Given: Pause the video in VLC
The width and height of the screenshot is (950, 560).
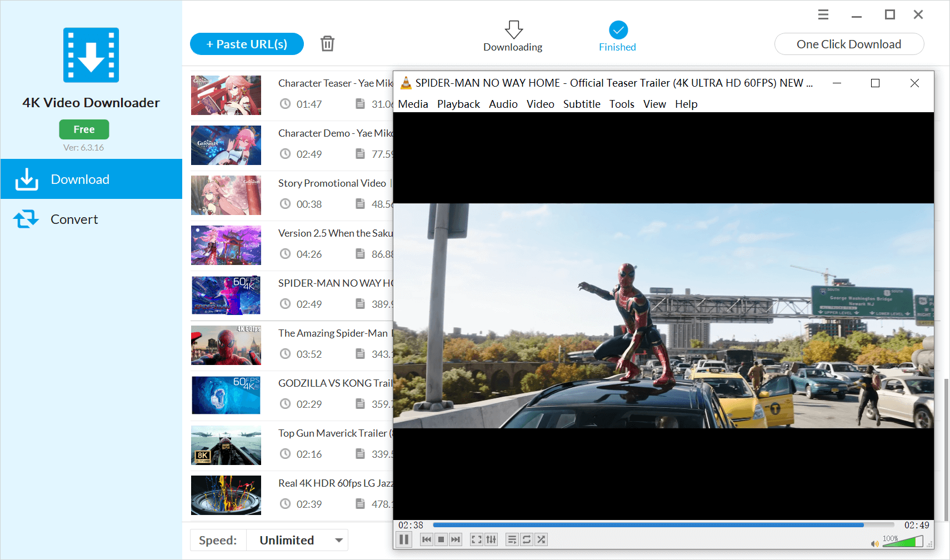Looking at the screenshot, I should pyautogui.click(x=404, y=539).
